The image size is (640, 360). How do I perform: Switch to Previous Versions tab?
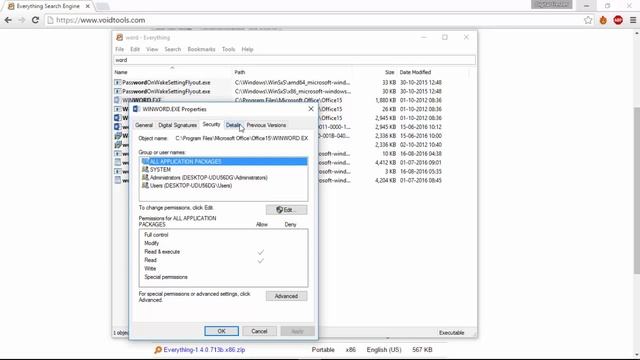click(x=266, y=125)
